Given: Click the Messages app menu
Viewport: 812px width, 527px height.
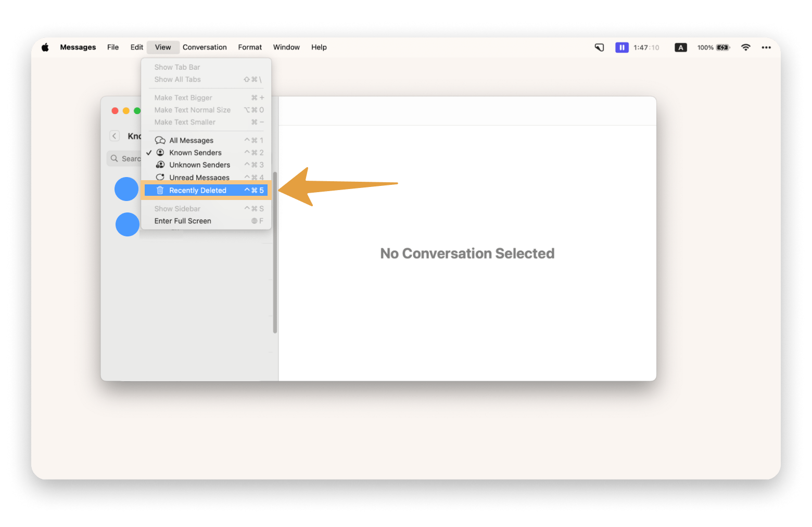Looking at the screenshot, I should [78, 47].
